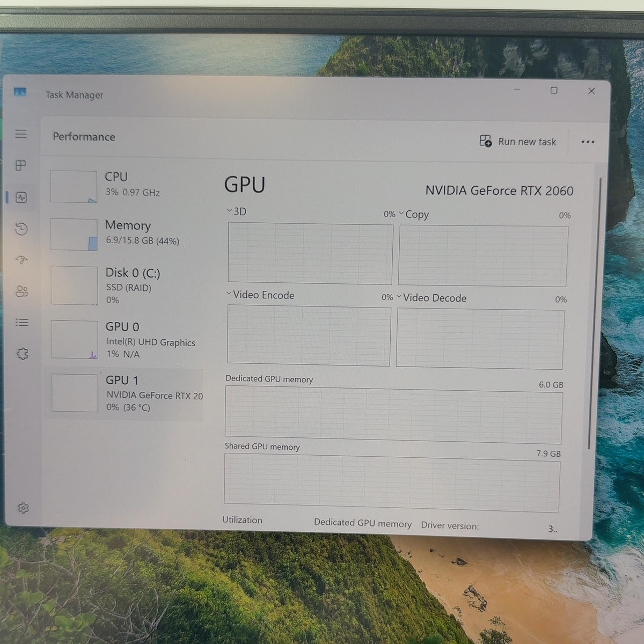644x644 pixels.
Task: Maximize the Task Manager window
Action: [x=554, y=90]
